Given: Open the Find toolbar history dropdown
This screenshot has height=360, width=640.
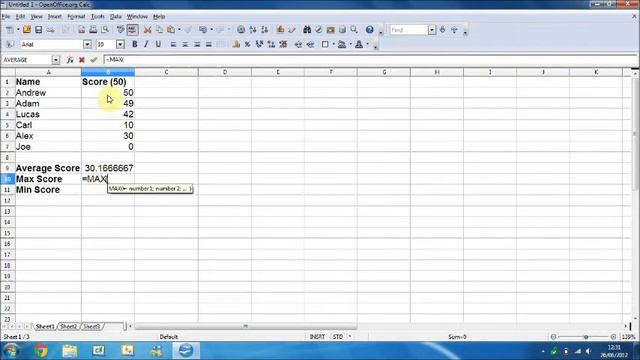Looking at the screenshot, I should 431,30.
